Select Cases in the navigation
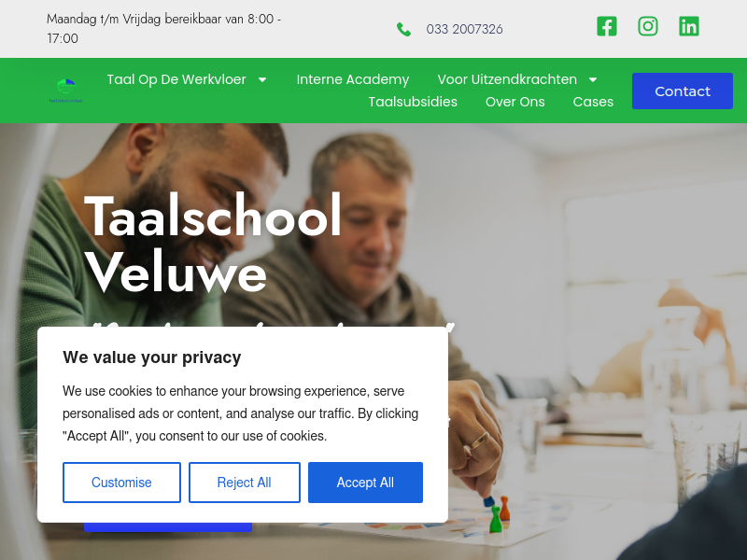 pos(593,102)
